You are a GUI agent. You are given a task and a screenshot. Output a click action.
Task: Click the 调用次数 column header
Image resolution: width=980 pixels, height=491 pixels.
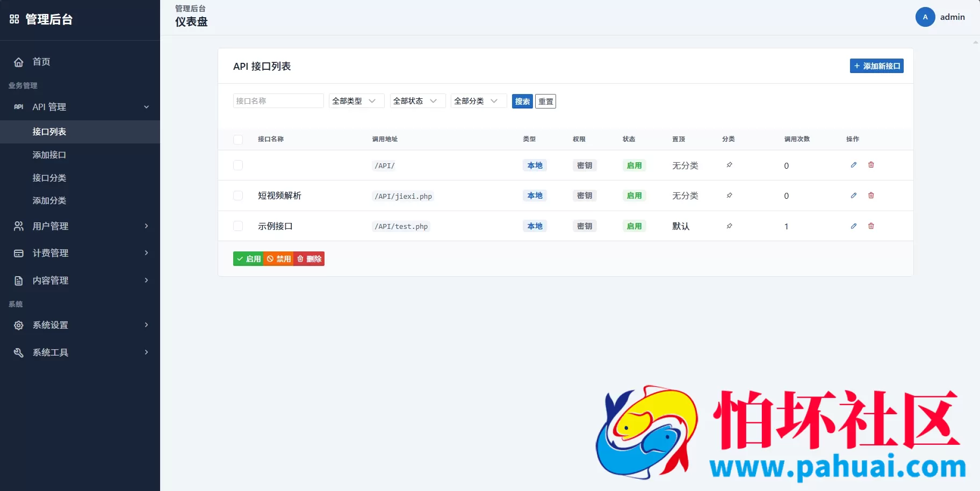coord(797,139)
